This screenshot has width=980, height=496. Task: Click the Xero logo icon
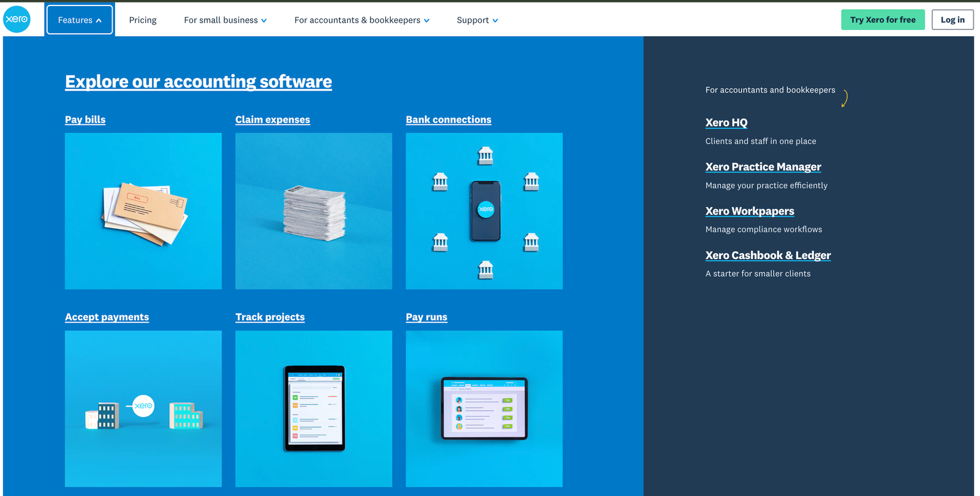coord(17,20)
